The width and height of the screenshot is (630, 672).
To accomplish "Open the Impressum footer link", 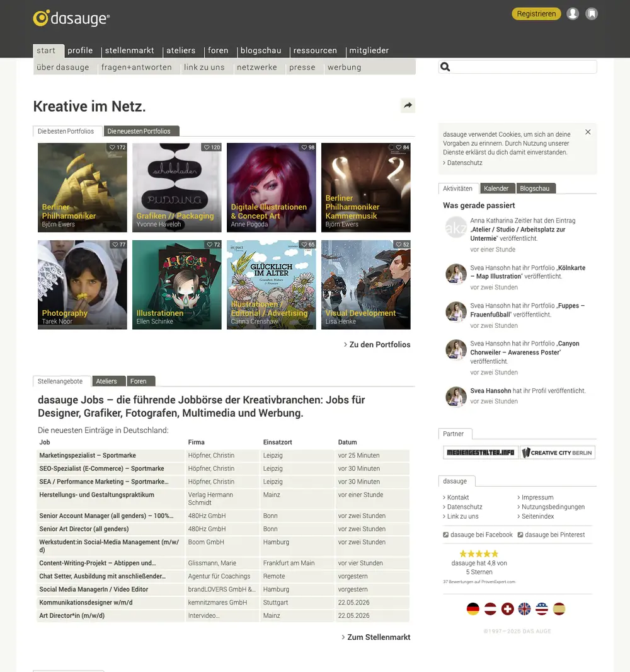I will click(x=535, y=497).
